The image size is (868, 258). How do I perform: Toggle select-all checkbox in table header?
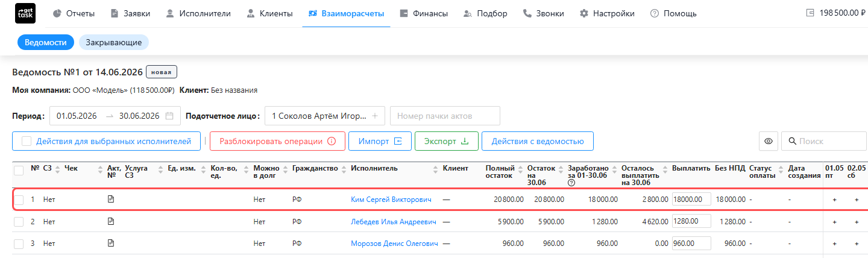tap(19, 171)
